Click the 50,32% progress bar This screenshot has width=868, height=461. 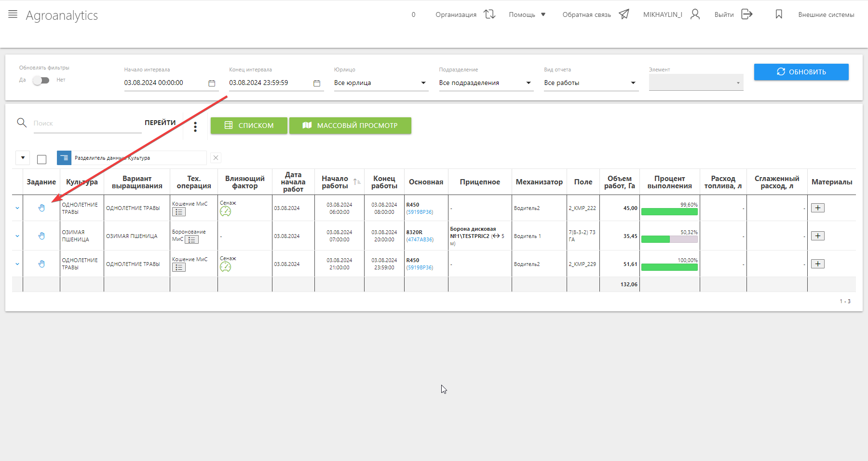(669, 239)
